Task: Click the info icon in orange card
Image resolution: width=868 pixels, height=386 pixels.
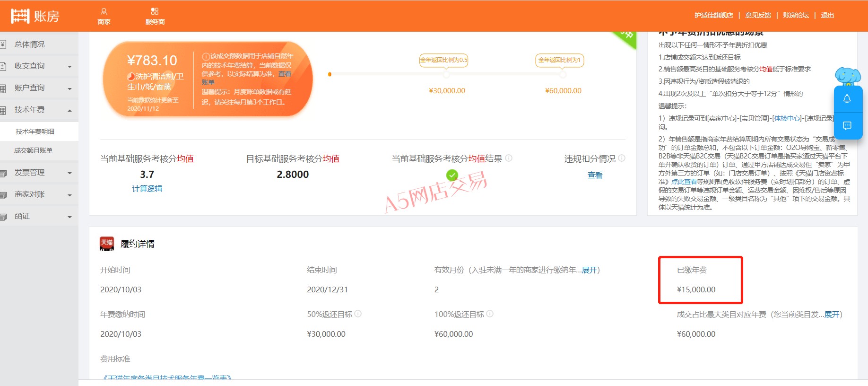Action: click(206, 56)
